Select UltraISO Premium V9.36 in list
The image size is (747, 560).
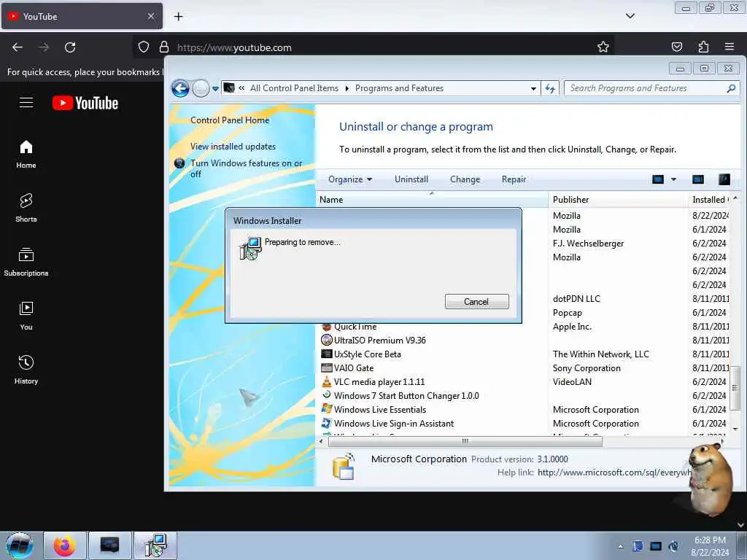click(x=524, y=340)
